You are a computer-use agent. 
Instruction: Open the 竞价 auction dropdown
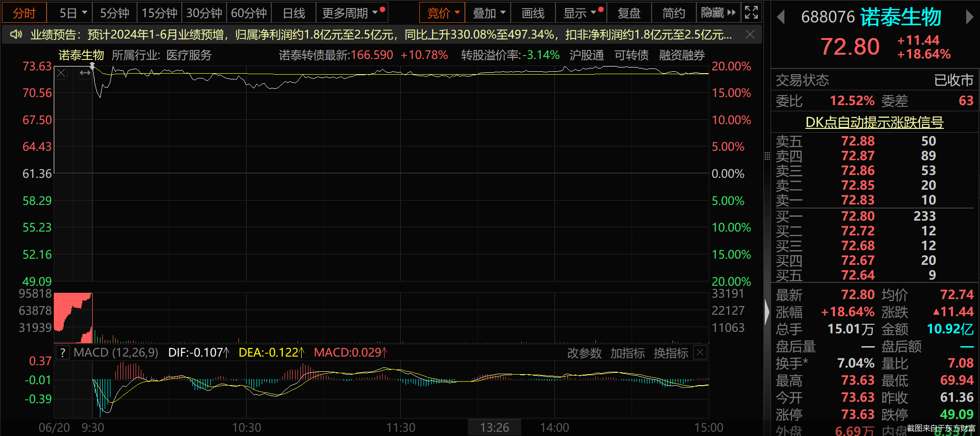click(x=442, y=13)
